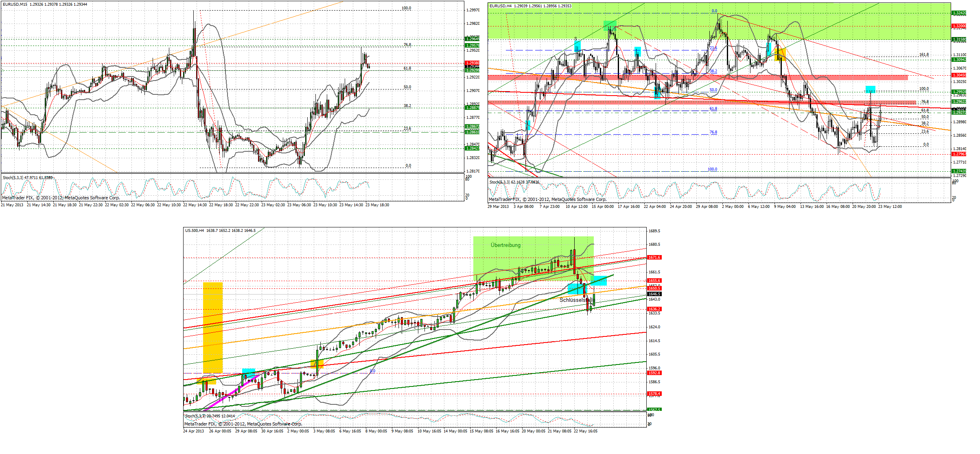Click the Stoch(5,3,3) label in M15 chart
This screenshot has height=454, width=980.
click(13, 178)
